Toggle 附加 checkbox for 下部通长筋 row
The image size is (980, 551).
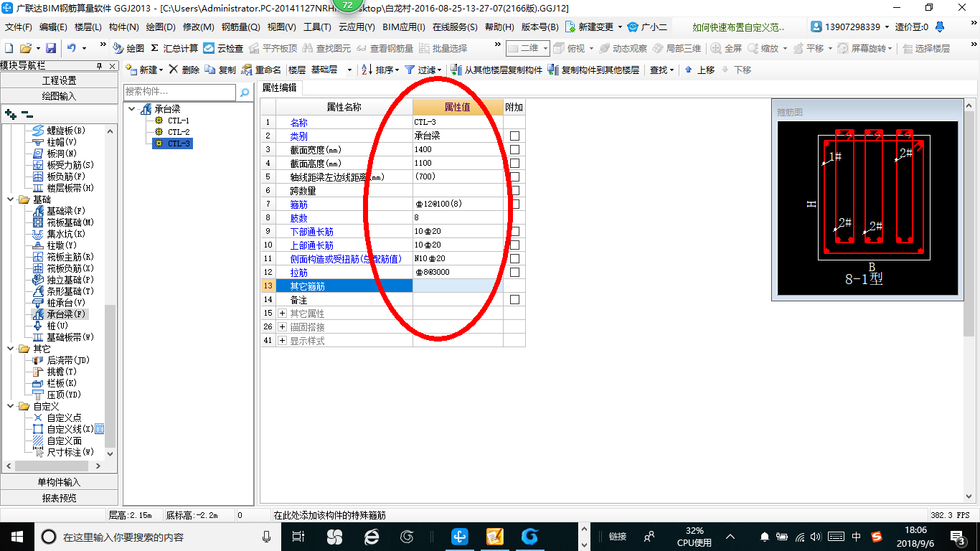coord(514,232)
